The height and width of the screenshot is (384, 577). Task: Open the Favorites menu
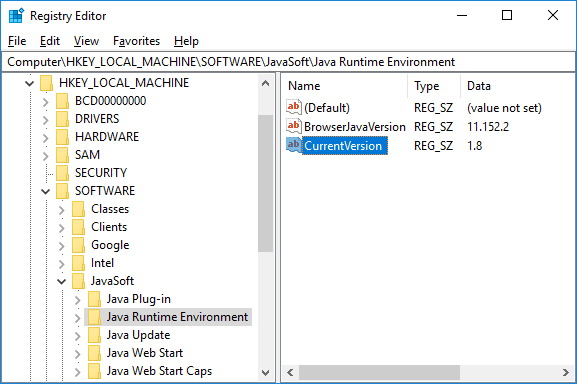pos(137,41)
